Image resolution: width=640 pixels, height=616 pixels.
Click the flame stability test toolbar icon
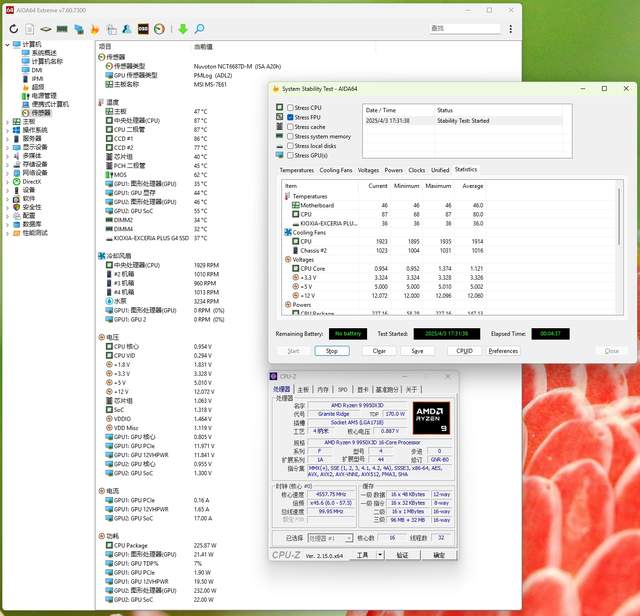(94, 29)
